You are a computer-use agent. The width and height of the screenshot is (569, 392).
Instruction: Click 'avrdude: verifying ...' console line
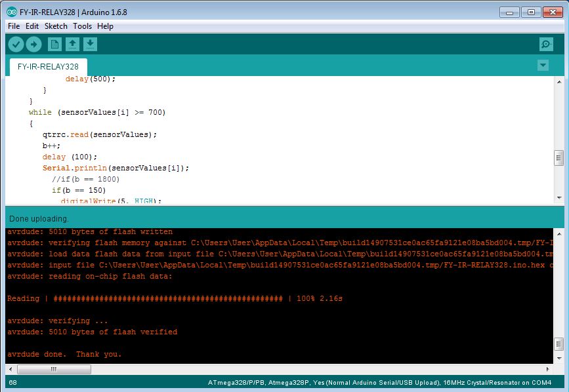pos(57,321)
